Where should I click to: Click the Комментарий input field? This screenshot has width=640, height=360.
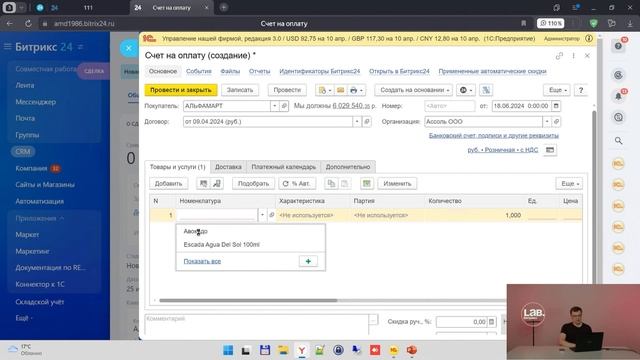tap(257, 324)
